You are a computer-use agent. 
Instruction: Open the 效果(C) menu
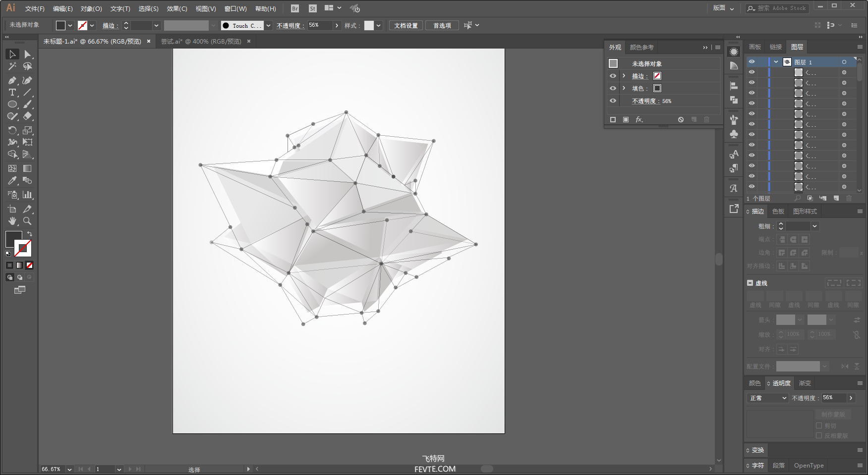[177, 8]
